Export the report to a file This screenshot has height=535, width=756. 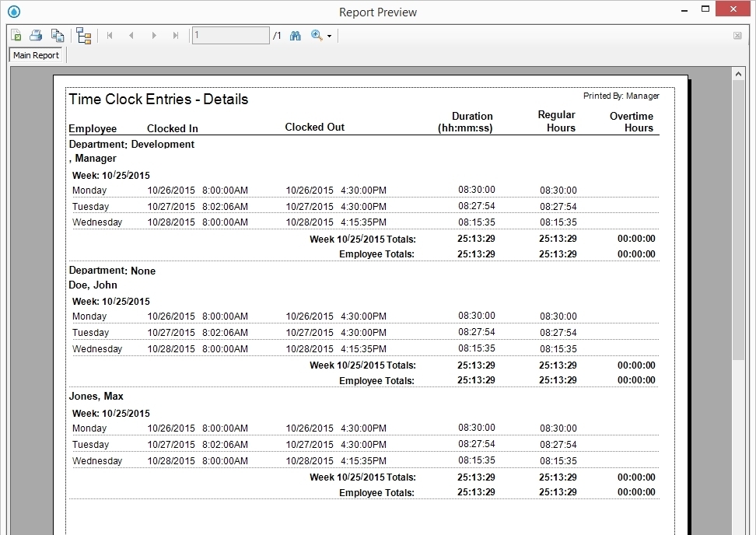pyautogui.click(x=16, y=35)
